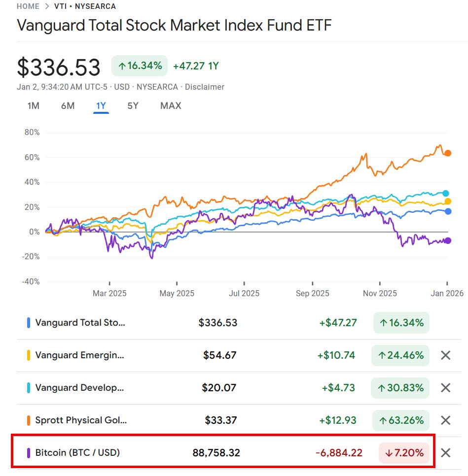
Task: Click the purple Bitcoin legend color bar
Action: click(x=29, y=452)
